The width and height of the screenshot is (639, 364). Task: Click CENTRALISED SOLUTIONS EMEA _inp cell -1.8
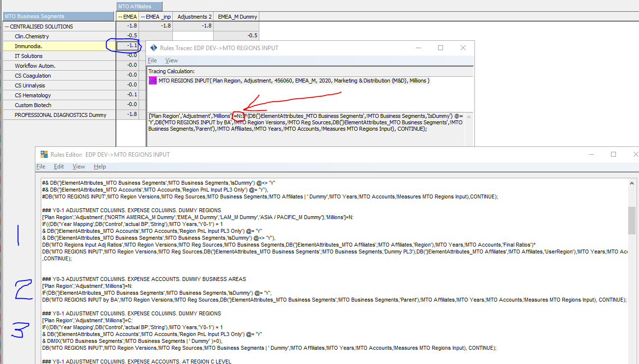coord(156,26)
